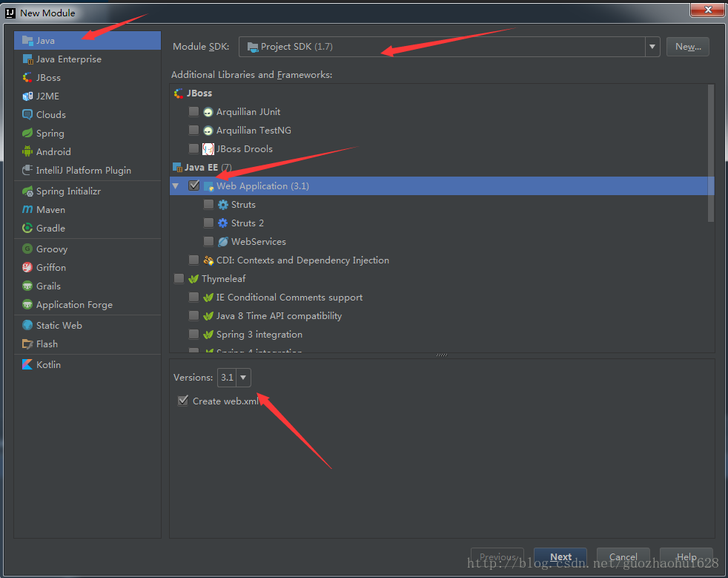Click the JBoss Drools icon

[x=208, y=148]
